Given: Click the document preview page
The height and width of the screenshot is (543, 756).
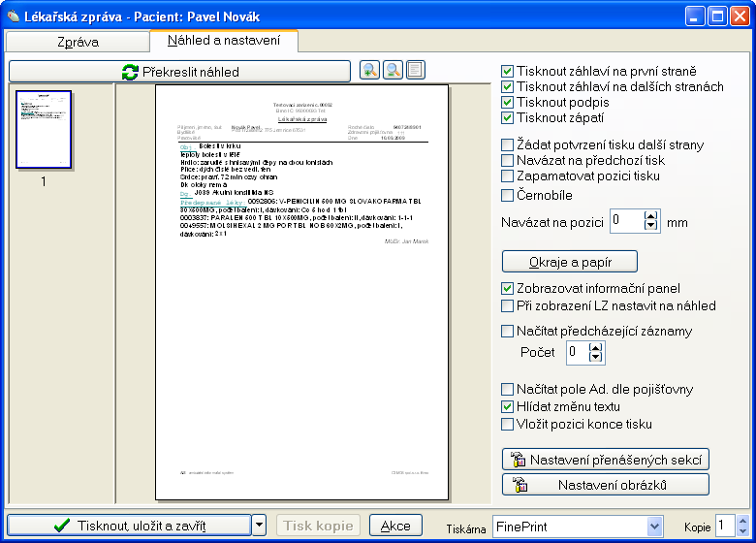Looking at the screenshot, I should click(x=301, y=292).
